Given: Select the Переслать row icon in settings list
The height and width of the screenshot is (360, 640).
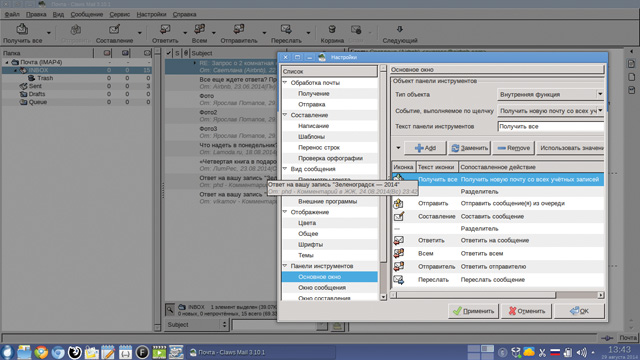Looking at the screenshot, I should [x=398, y=280].
